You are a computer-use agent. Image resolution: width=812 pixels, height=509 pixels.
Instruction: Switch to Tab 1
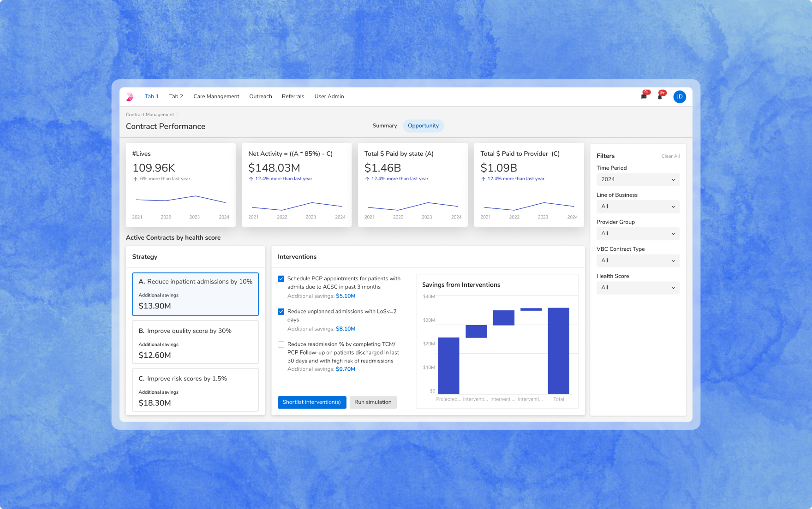(x=152, y=96)
